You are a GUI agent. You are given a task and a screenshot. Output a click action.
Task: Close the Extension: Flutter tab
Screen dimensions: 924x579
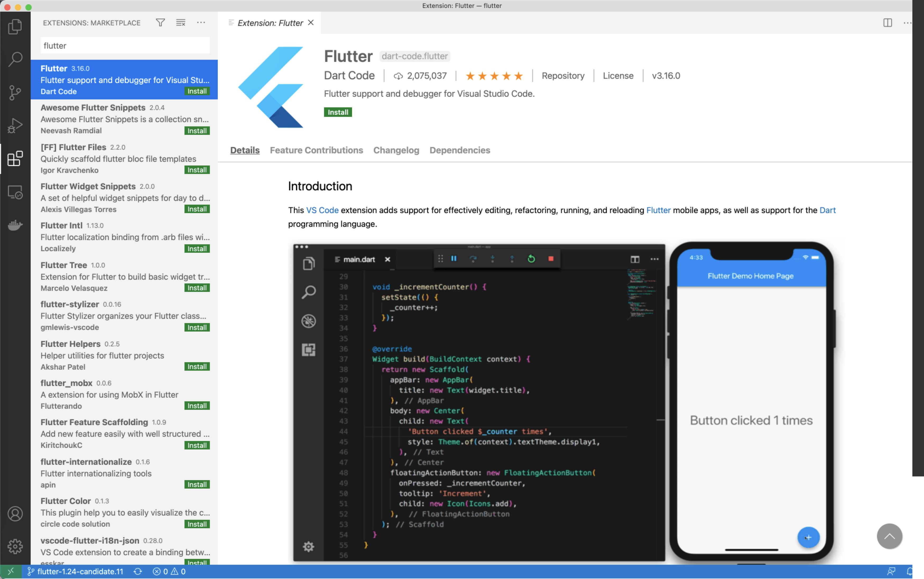pyautogui.click(x=311, y=22)
